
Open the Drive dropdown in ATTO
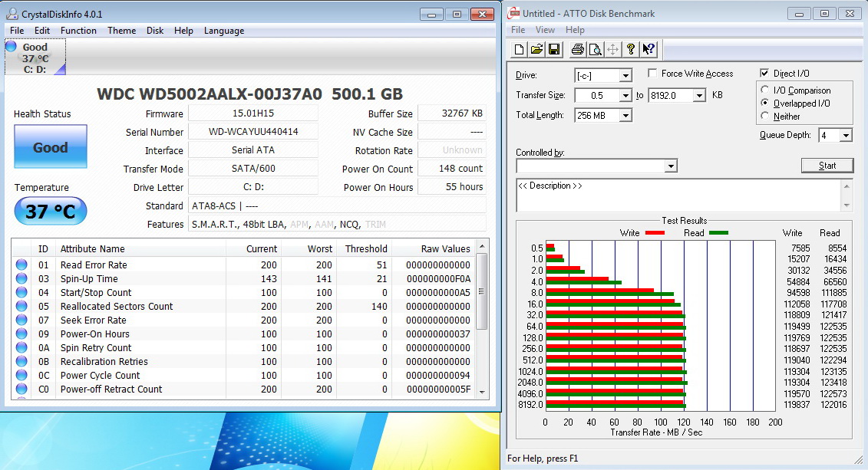point(625,75)
